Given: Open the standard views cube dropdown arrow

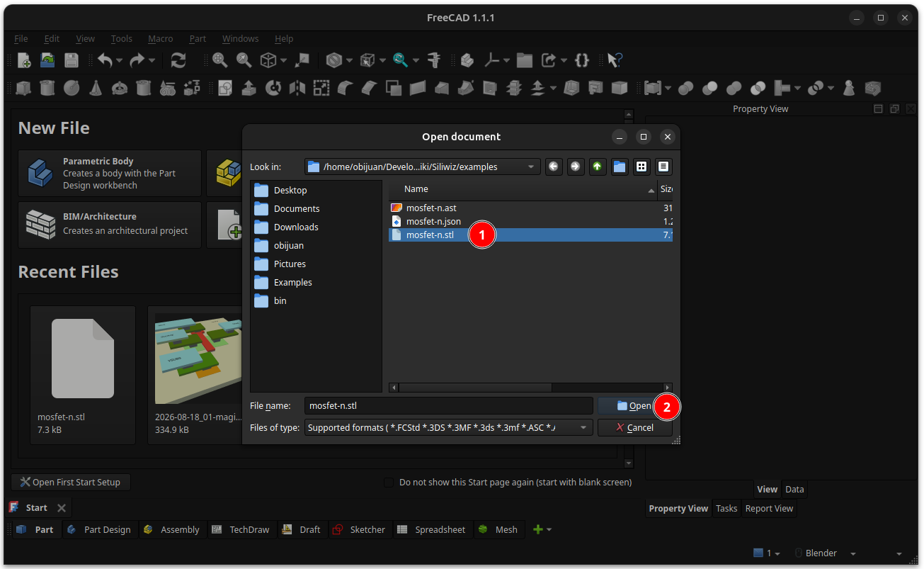Looking at the screenshot, I should coord(283,61).
